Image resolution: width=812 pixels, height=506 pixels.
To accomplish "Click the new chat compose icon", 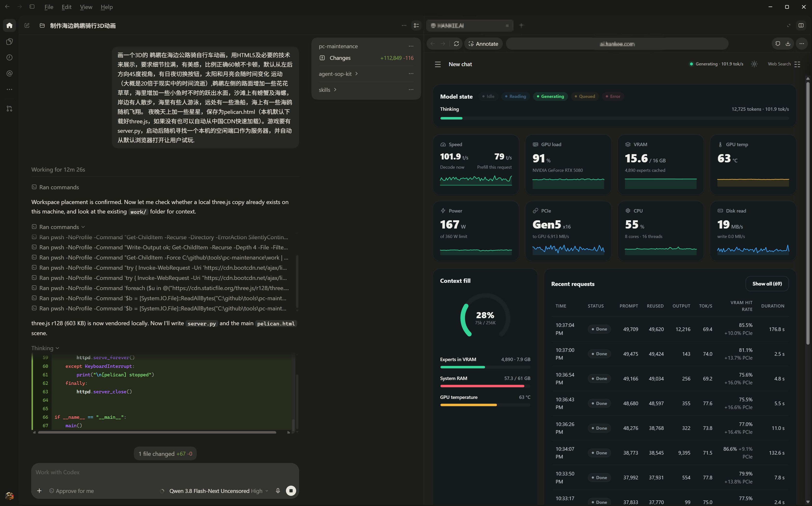I will click(x=27, y=25).
